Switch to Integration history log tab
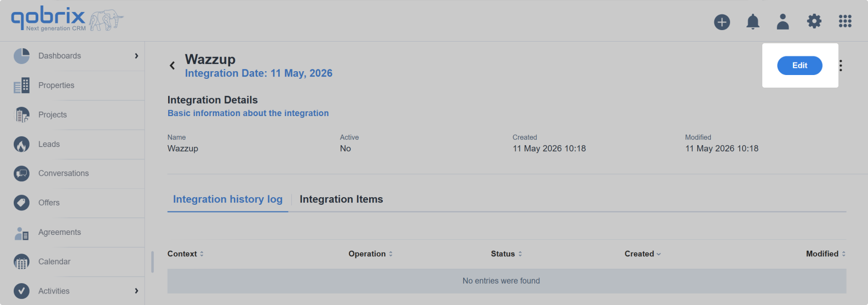Screen dimensions: 868x305 coord(228,199)
